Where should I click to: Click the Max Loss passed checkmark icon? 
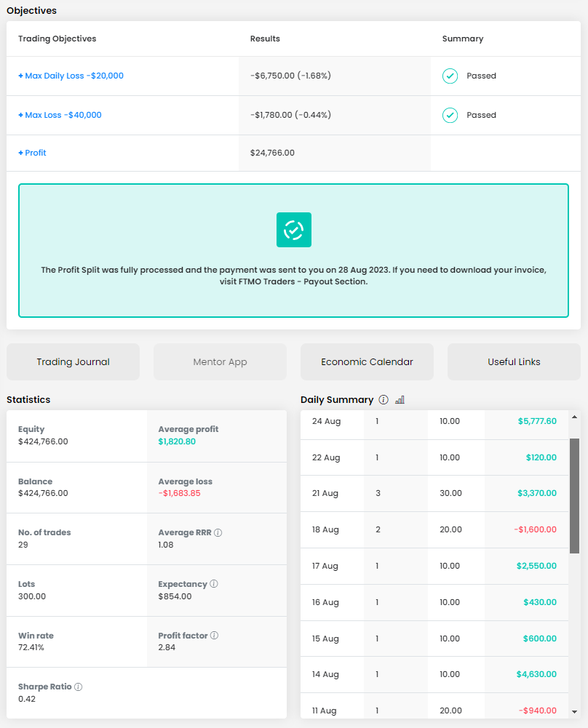(x=450, y=115)
